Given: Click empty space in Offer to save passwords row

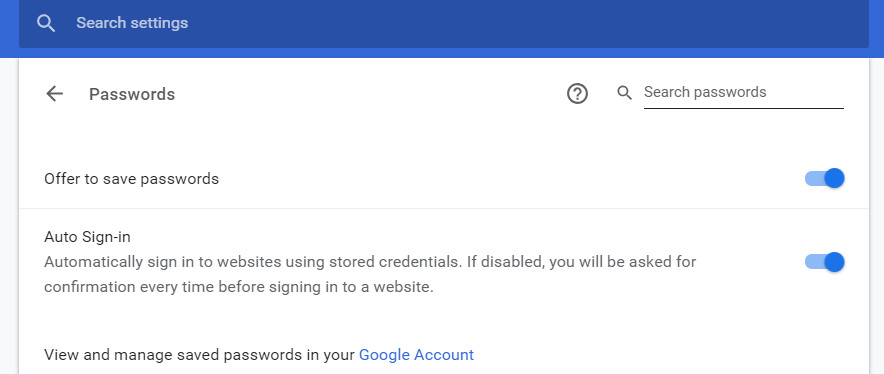Looking at the screenshot, I should pyautogui.click(x=507, y=179).
